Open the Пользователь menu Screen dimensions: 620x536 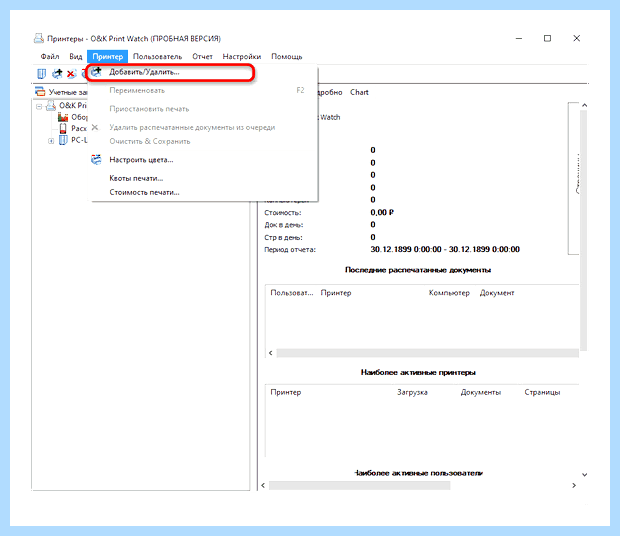[157, 57]
